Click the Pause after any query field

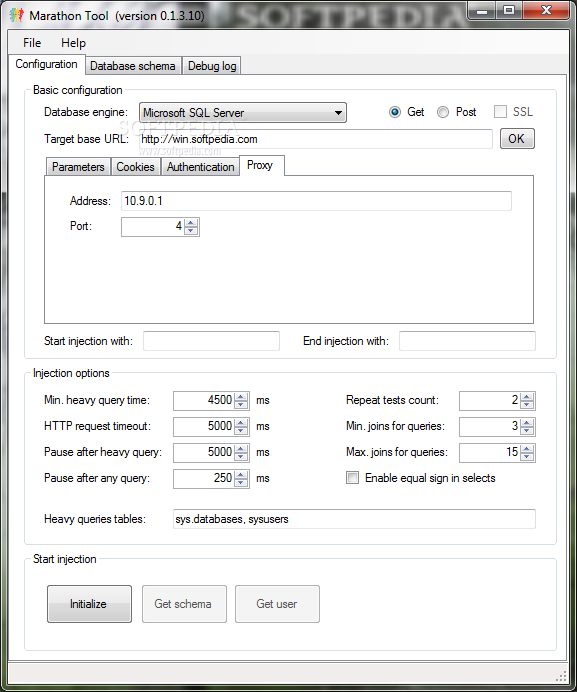(x=204, y=478)
